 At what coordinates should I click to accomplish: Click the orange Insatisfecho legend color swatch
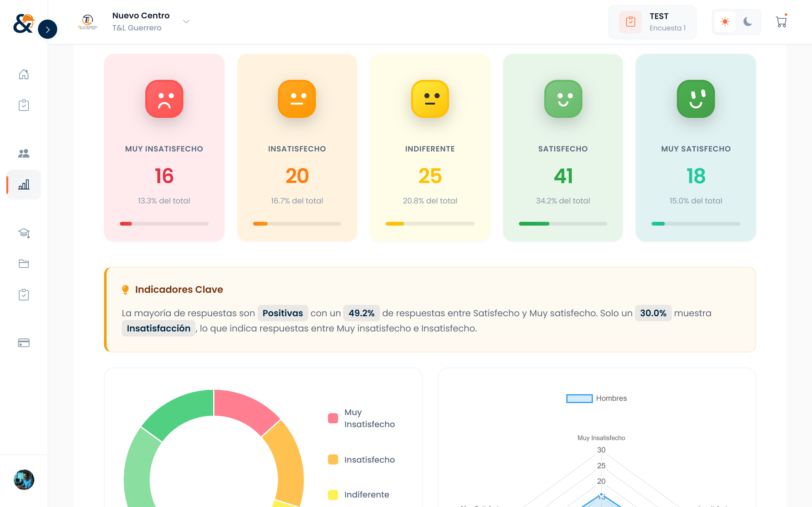click(x=333, y=459)
